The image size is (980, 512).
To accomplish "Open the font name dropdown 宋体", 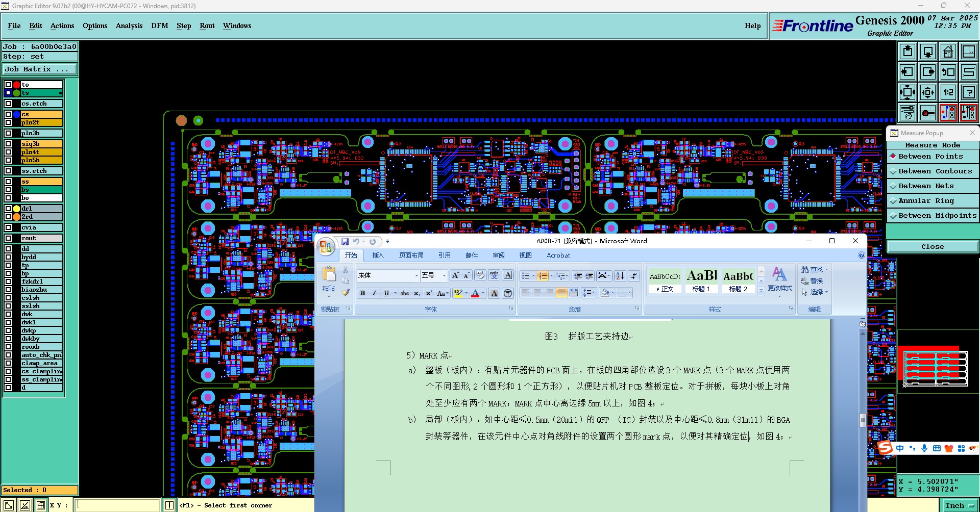I will [416, 275].
